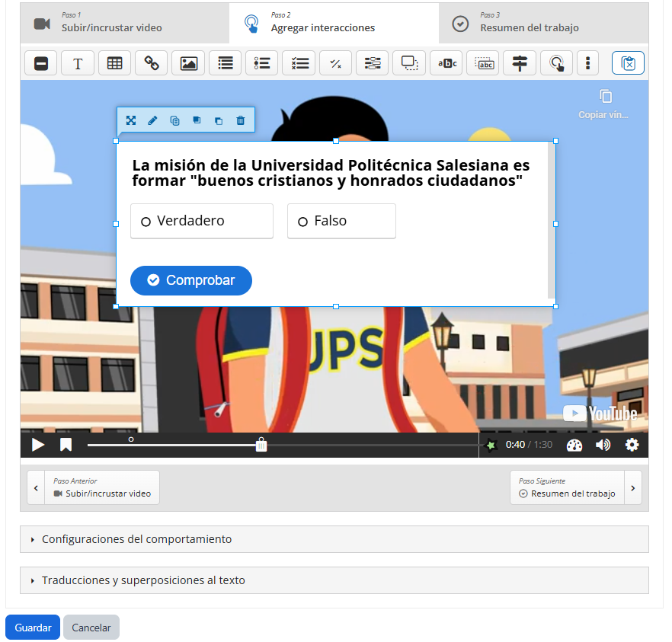Add a Link interaction
672x642 pixels.
151,63
